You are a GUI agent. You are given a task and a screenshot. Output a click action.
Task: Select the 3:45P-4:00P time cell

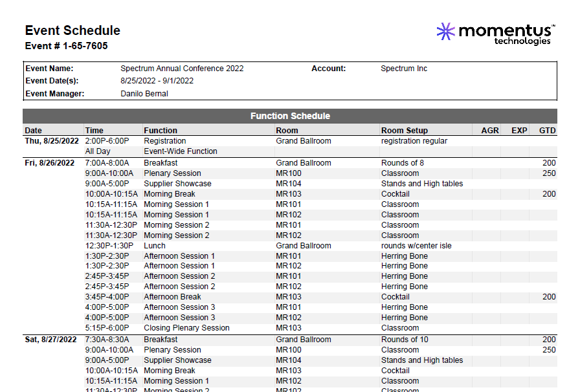coord(107,297)
